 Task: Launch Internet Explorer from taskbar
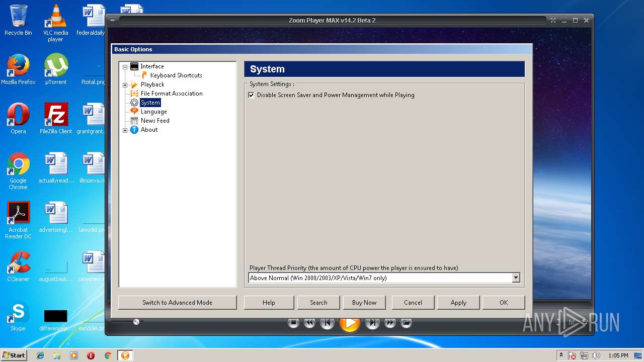(40, 355)
